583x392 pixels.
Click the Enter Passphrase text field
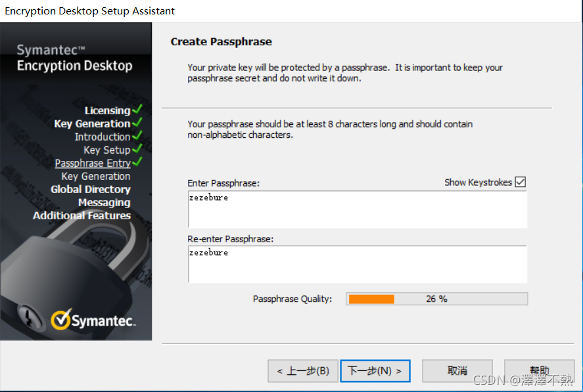tap(358, 209)
